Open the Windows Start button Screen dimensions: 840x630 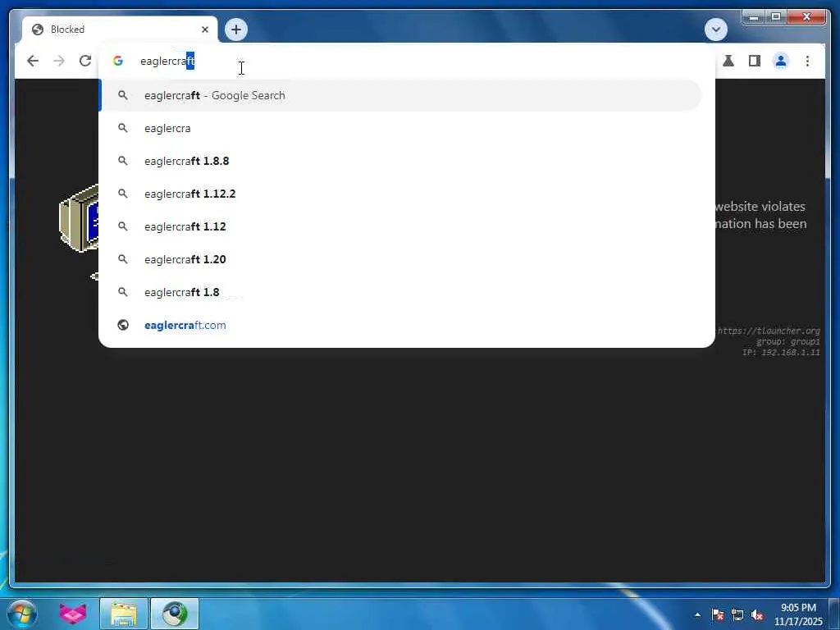[22, 614]
